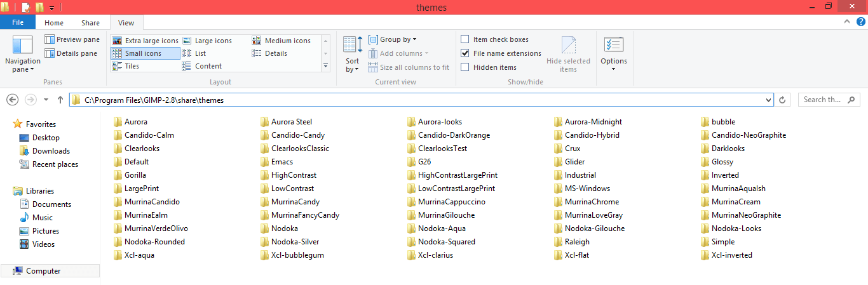The width and height of the screenshot is (868, 285).
Task: Open Downloads in navigation pane
Action: point(51,151)
